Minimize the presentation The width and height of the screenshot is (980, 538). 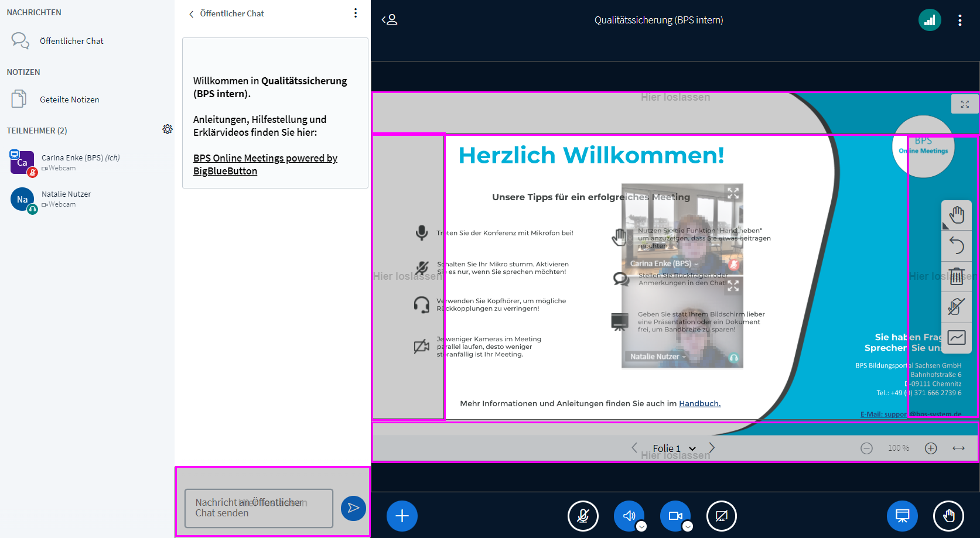pos(902,516)
